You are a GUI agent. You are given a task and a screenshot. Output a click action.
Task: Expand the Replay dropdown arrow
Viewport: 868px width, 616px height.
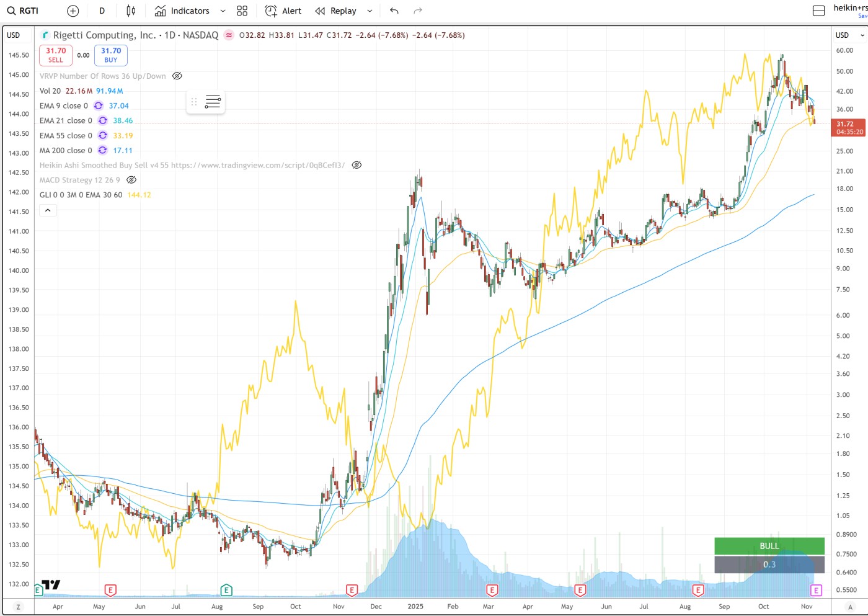pos(370,11)
